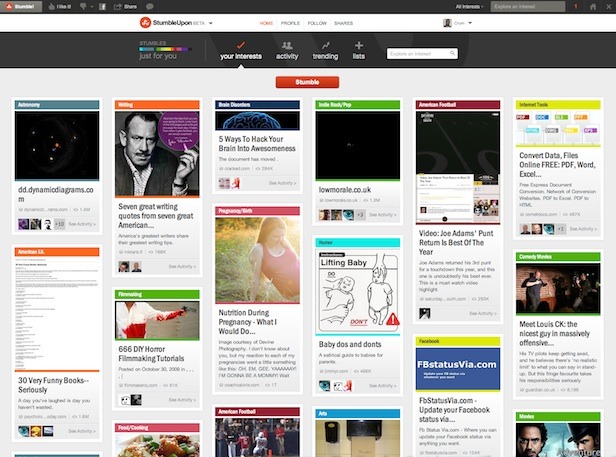Click the Facebook share icon in toolbar
This screenshot has height=457, width=616.
click(x=102, y=7)
